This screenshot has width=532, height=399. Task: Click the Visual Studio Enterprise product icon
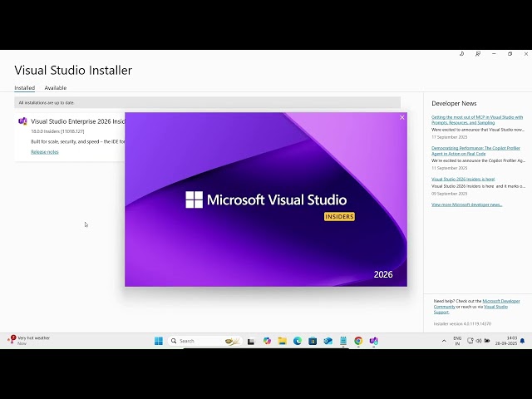tap(22, 121)
